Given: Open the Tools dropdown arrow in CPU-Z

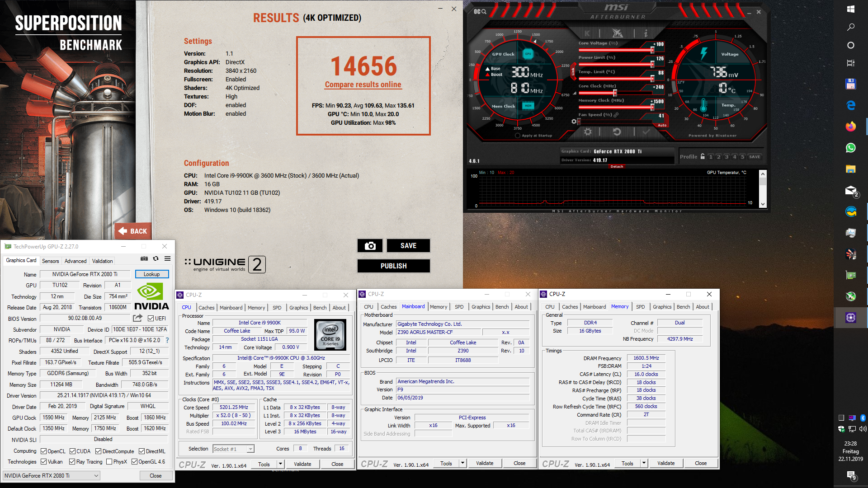Looking at the screenshot, I should (x=280, y=464).
